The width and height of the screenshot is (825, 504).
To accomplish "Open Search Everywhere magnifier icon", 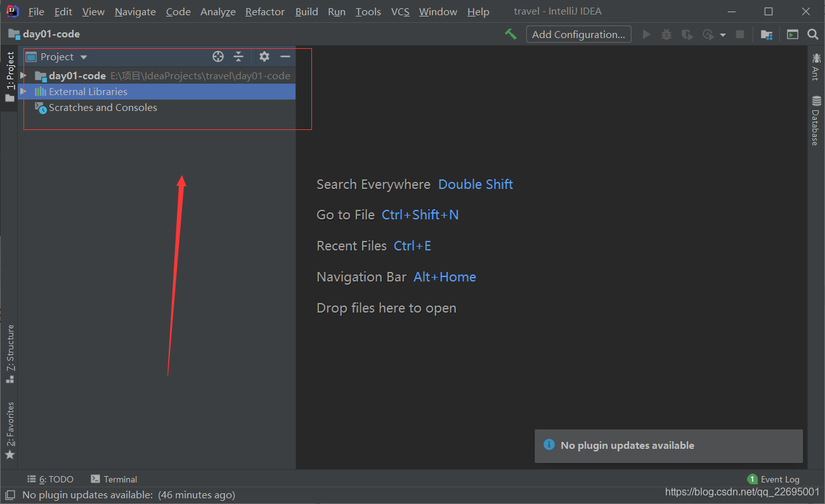I will [813, 34].
